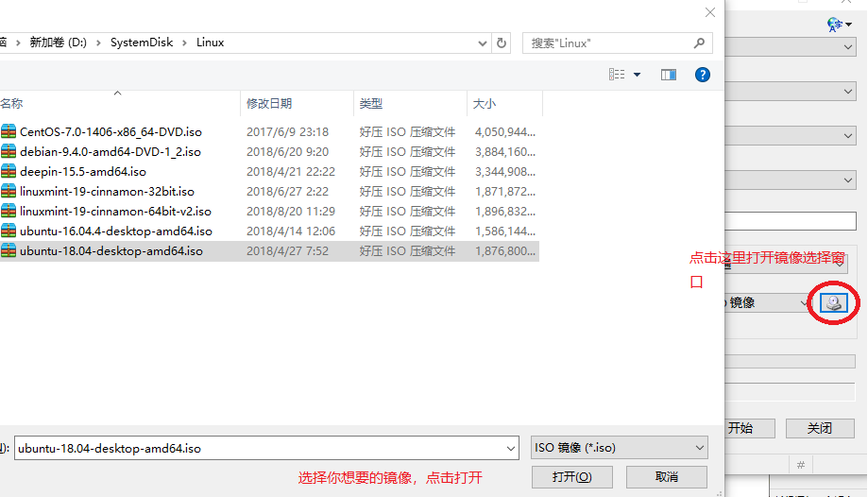The image size is (868, 497).
Task: Click the 打开(O) button
Action: coord(571,477)
